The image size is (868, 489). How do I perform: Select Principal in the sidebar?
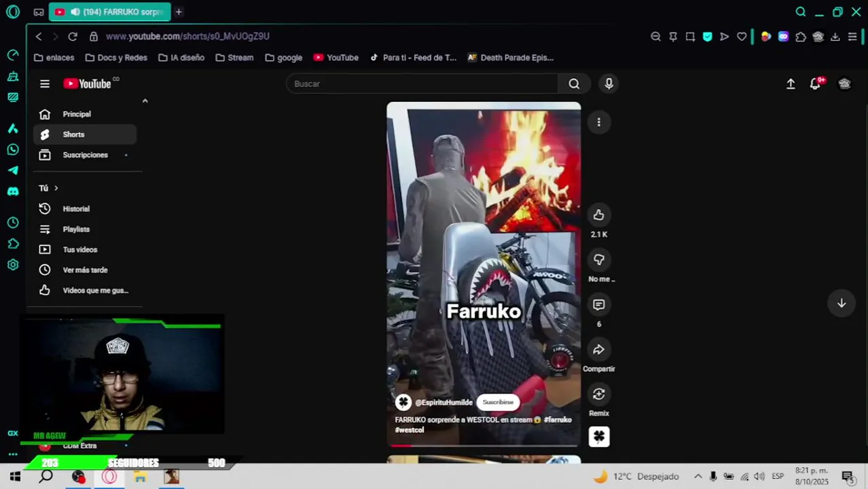click(x=85, y=114)
